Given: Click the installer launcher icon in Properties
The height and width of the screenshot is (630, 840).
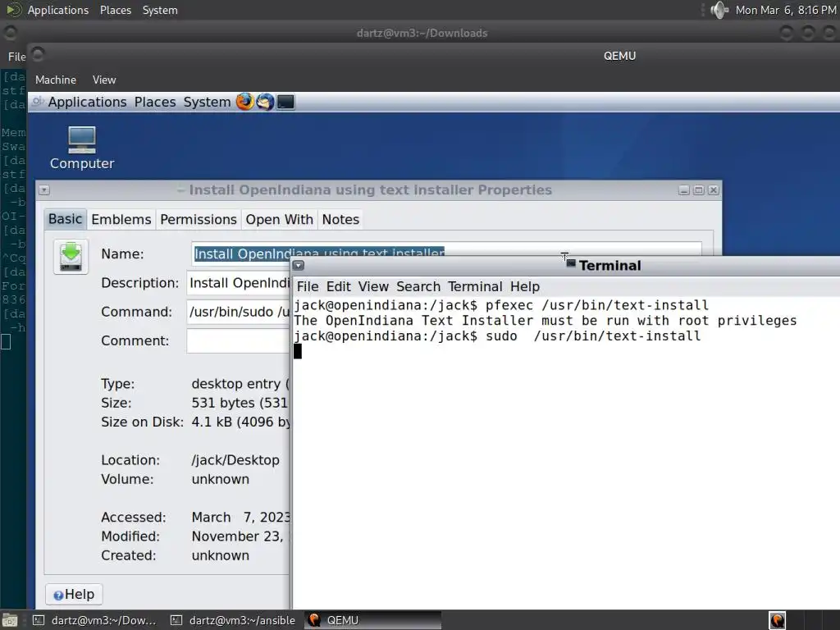Looking at the screenshot, I should point(71,257).
